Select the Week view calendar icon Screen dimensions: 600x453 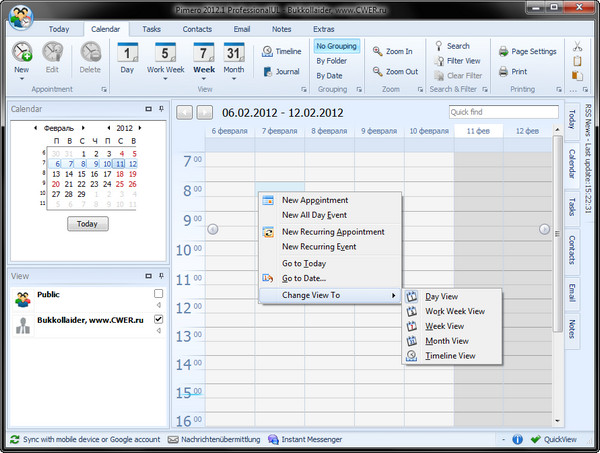coord(204,52)
